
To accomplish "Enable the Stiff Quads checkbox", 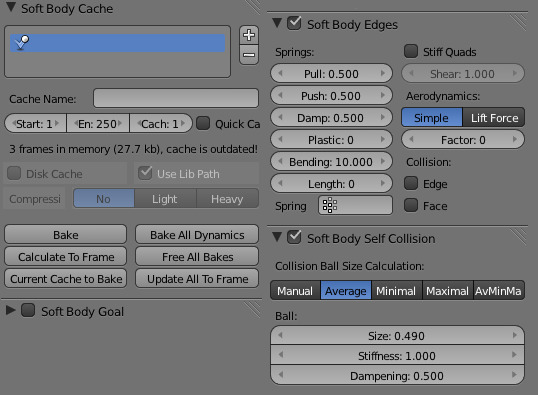I will 411,52.
